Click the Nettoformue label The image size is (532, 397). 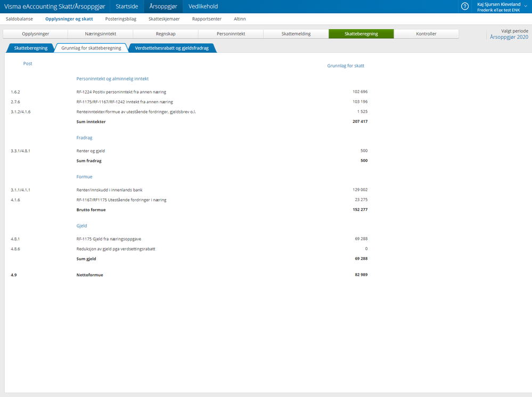pyautogui.click(x=89, y=275)
